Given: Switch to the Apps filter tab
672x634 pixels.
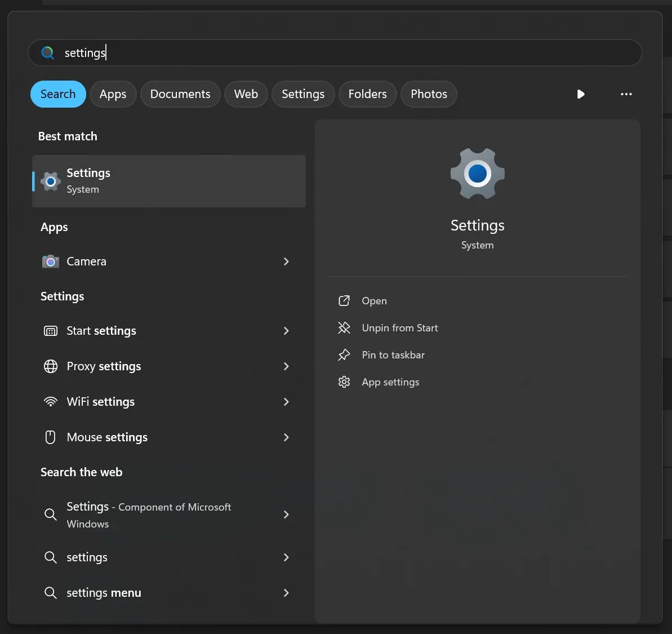Looking at the screenshot, I should [113, 94].
